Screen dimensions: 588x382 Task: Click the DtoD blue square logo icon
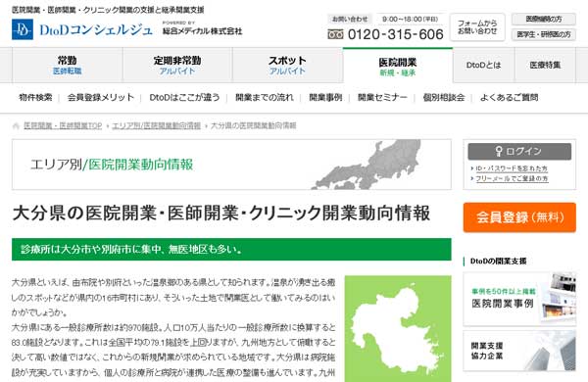click(23, 29)
